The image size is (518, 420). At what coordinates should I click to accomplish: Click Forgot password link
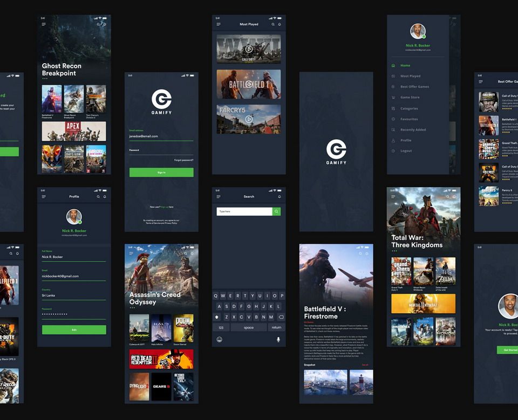(x=183, y=160)
